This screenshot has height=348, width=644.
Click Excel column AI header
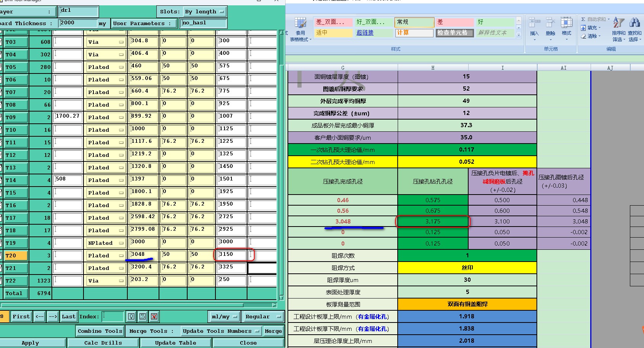coord(564,68)
